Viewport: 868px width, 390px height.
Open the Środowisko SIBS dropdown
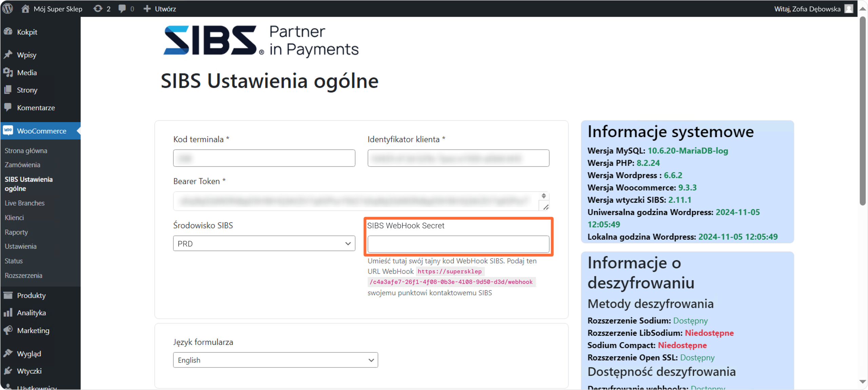(x=264, y=243)
